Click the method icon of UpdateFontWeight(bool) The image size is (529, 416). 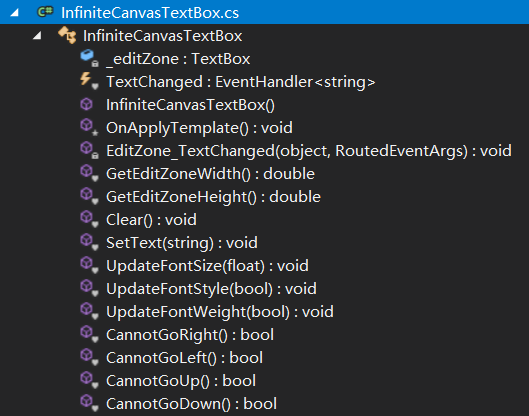(x=89, y=311)
